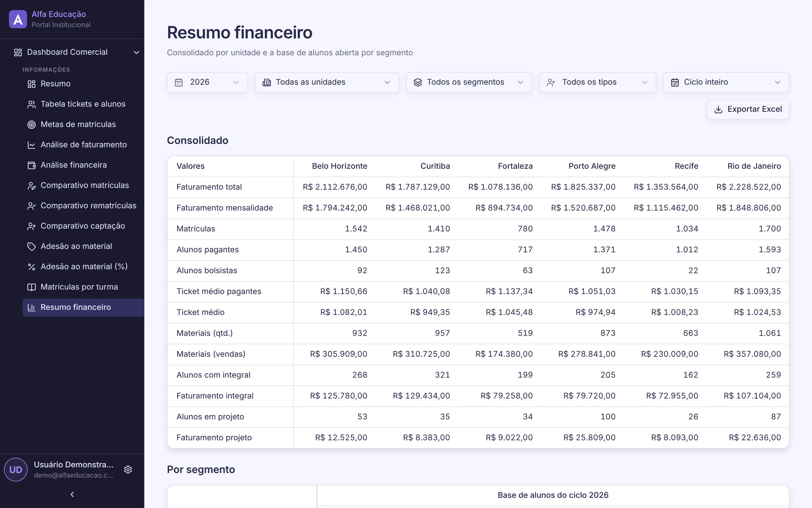This screenshot has width=812, height=508.
Task: Click the Usuário Demonstra... profile name
Action: click(74, 465)
